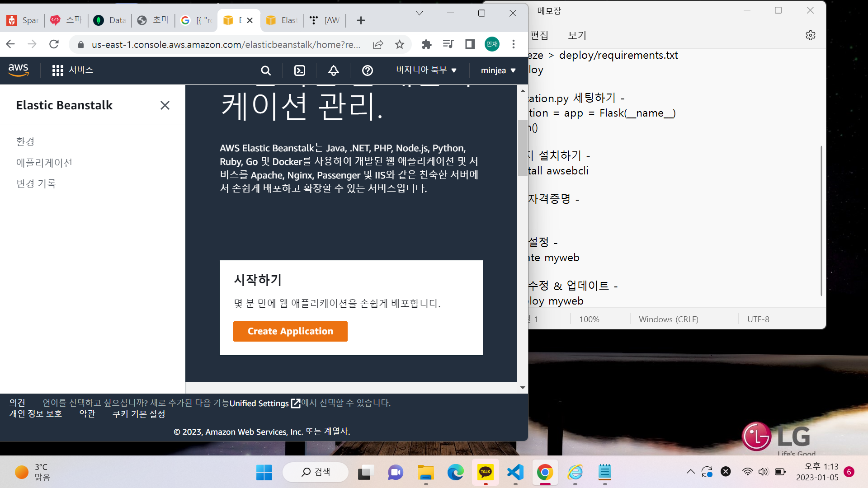
Task: Click UTF-8 encoding in Notepad status bar
Action: click(x=758, y=319)
